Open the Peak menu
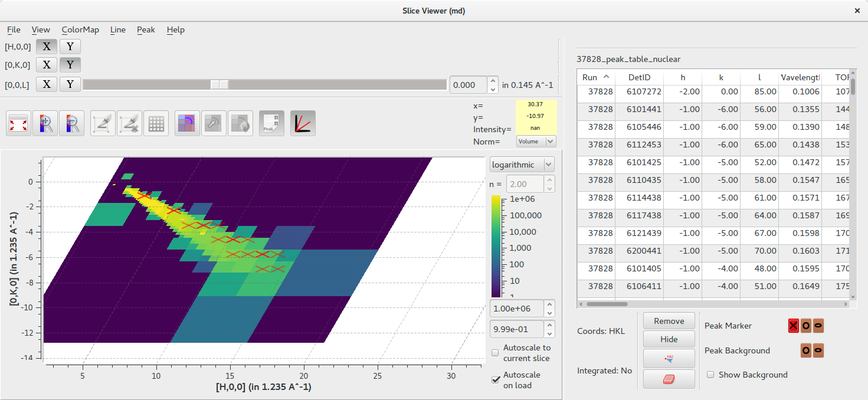This screenshot has width=868, height=400. point(146,29)
